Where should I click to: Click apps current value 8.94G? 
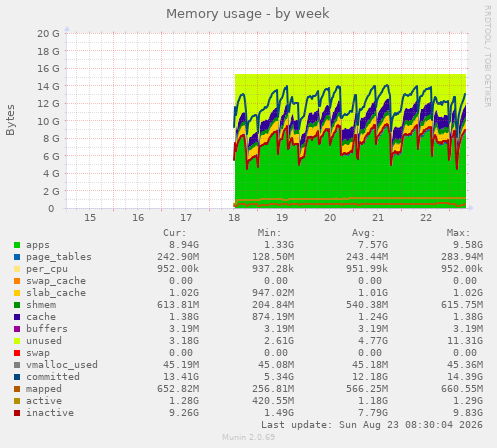(184, 245)
